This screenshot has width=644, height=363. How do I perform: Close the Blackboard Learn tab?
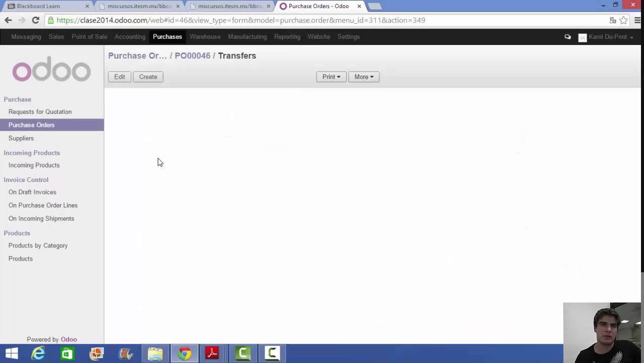pos(87,6)
